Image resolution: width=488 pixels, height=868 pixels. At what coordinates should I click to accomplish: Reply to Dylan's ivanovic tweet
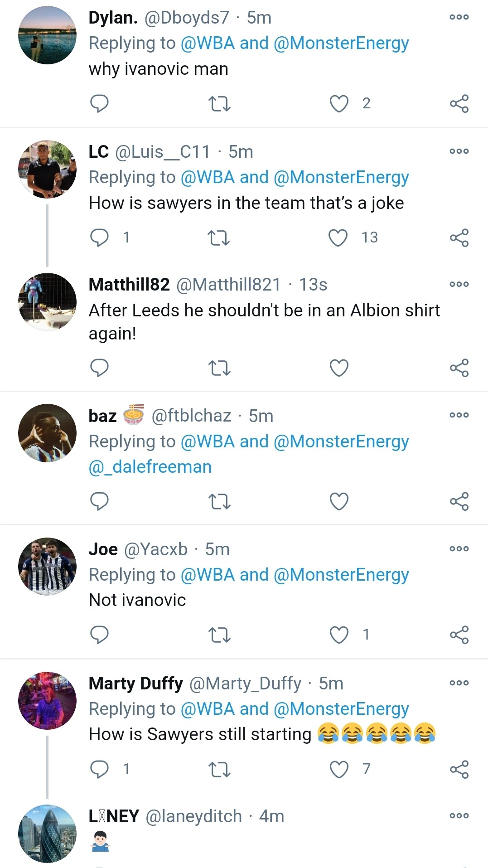[99, 103]
